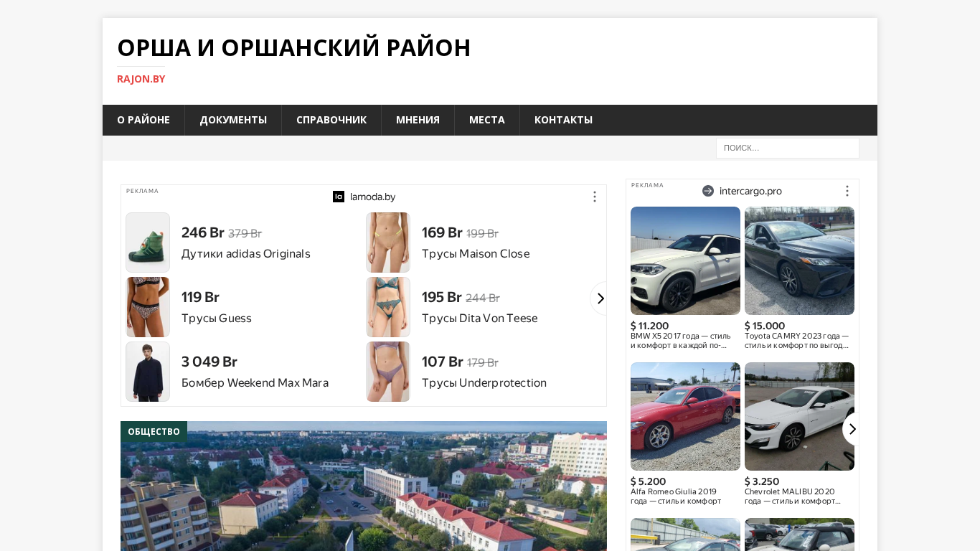Viewport: 980px width, 551px height.
Task: Click the intercargo.pro arrow logo icon
Action: coord(708,191)
